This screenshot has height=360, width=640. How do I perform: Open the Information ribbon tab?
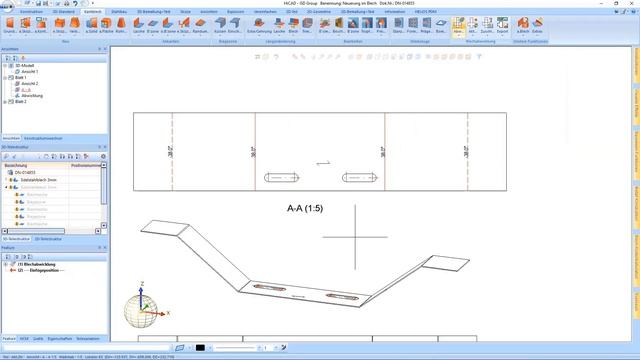pyautogui.click(x=395, y=12)
